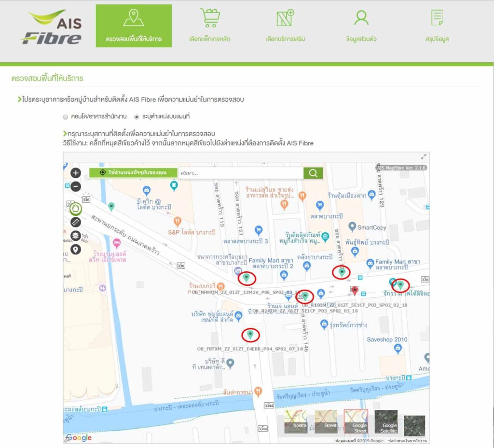Click the map zoom in plus button

pyautogui.click(x=76, y=173)
